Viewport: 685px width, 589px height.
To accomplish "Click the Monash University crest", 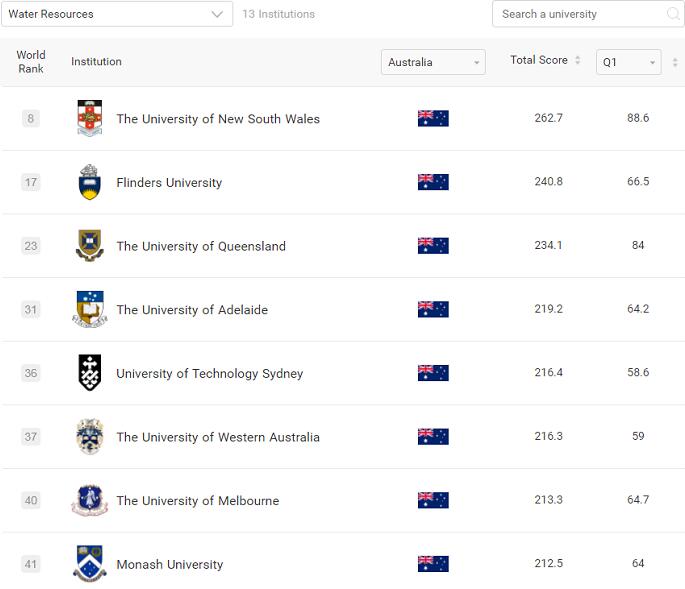I will (90, 564).
